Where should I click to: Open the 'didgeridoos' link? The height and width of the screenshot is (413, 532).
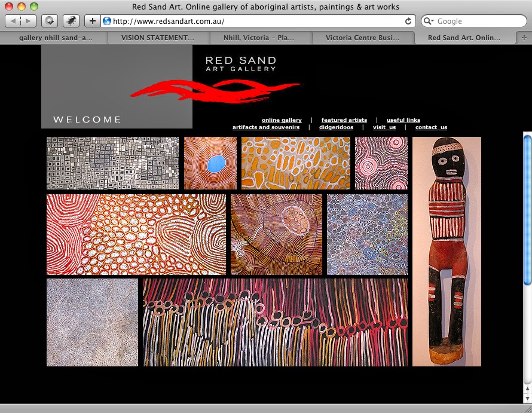(336, 127)
